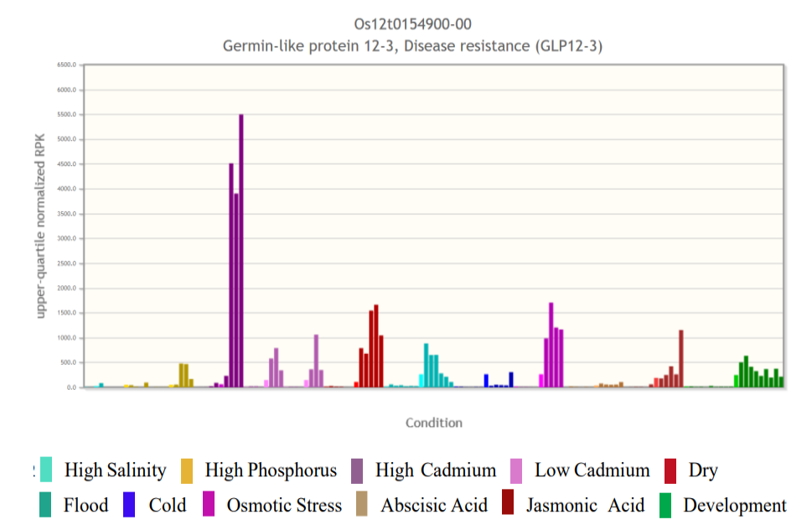Select the High Cadmium legend label
Image resolution: width=812 pixels, height=530 pixels.
pos(436,470)
